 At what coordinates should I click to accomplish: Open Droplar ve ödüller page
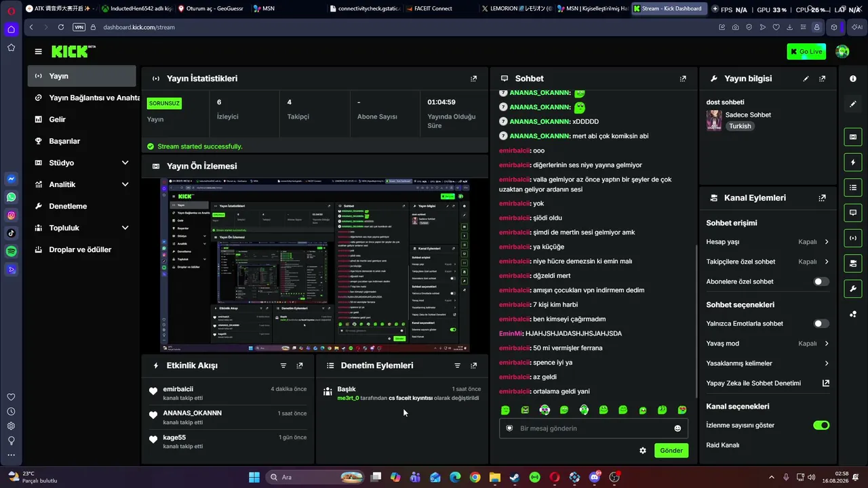click(x=82, y=249)
